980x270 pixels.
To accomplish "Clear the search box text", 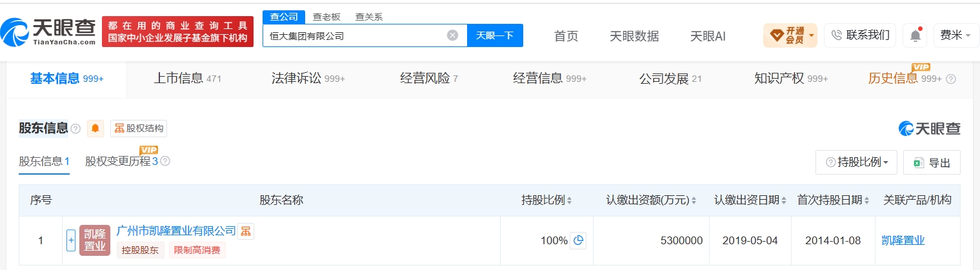I will pos(453,35).
